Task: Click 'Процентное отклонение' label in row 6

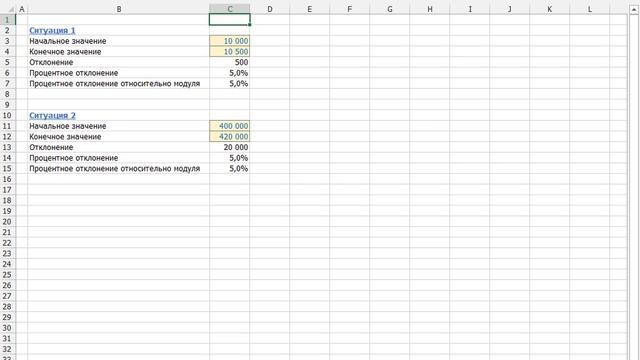Action: [x=73, y=73]
